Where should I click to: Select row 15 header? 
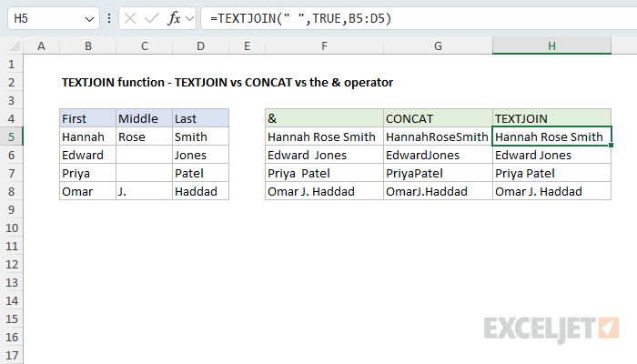click(11, 318)
